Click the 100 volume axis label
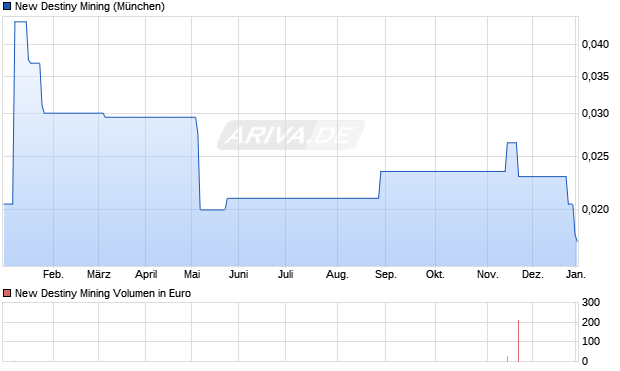The width and height of the screenshot is (620, 371). point(591,341)
